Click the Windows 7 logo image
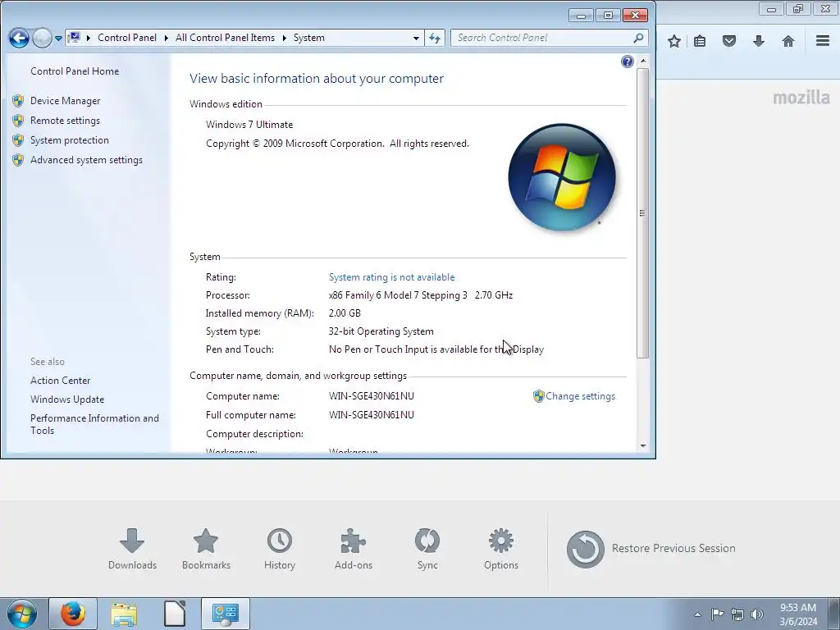840x630 pixels. point(561,177)
